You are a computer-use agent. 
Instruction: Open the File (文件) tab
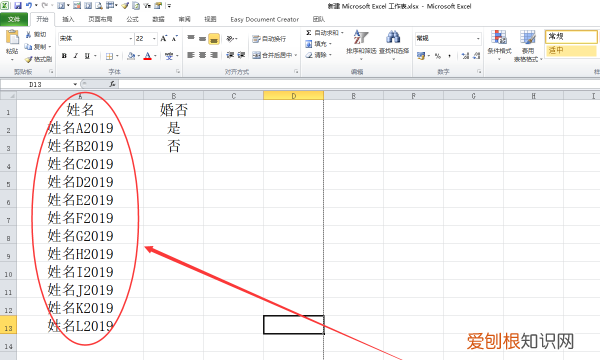point(14,19)
